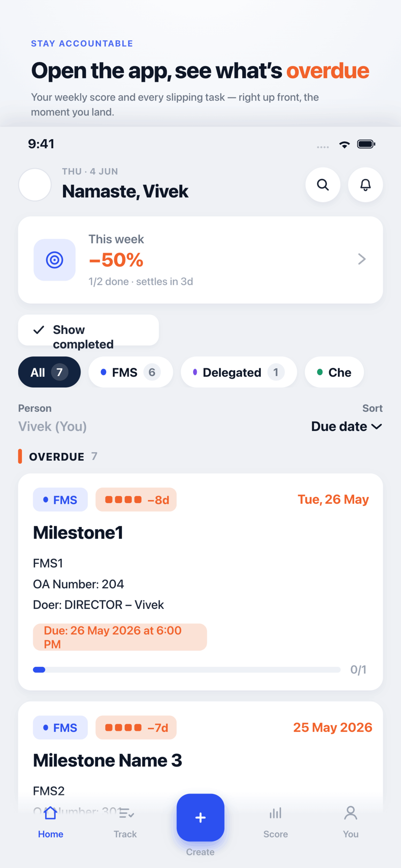Open the Milestone1 task card title

click(x=78, y=533)
